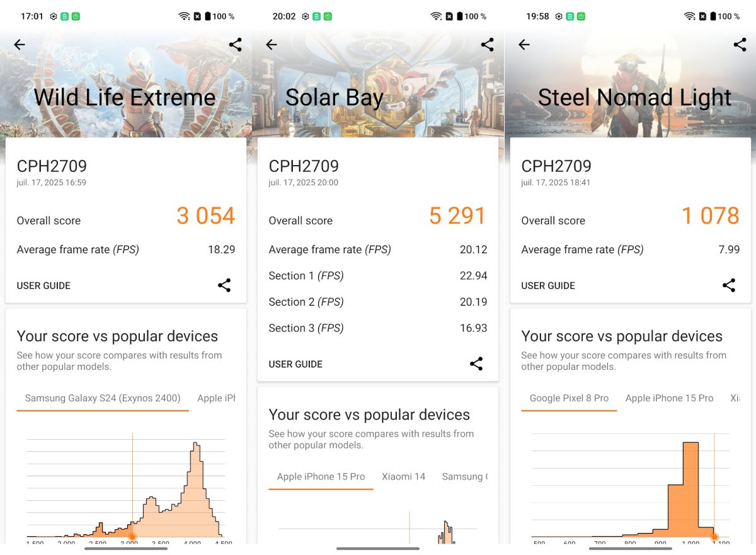Share Steel Nomad Light from header
Image resolution: width=756 pixels, height=555 pixels.
click(x=740, y=45)
